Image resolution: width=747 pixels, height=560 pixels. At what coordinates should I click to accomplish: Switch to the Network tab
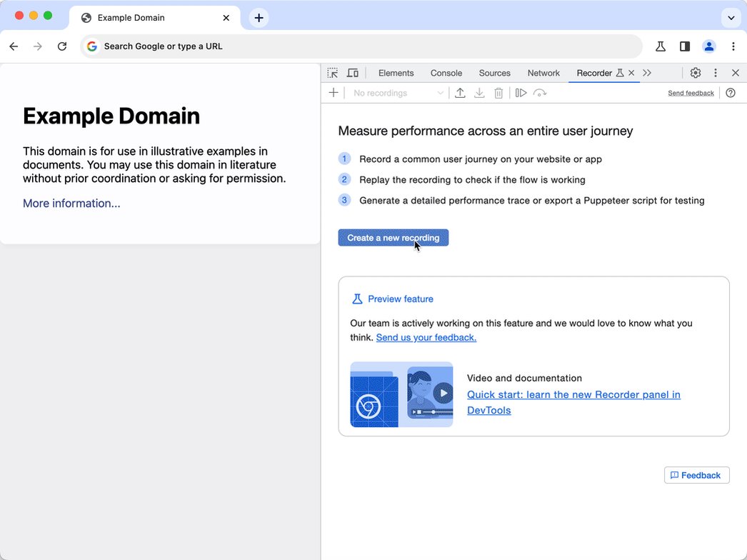(543, 73)
